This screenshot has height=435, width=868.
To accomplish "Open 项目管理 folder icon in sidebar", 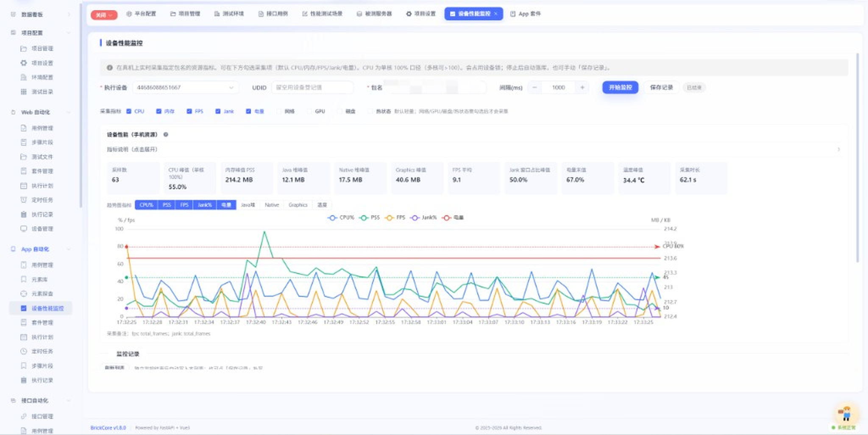I will pos(24,49).
